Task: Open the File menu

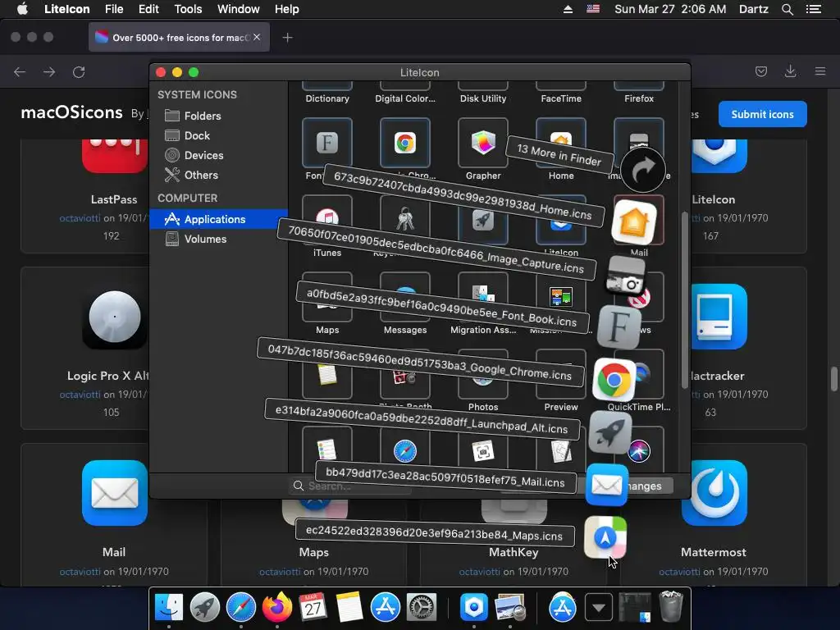Action: point(114,9)
